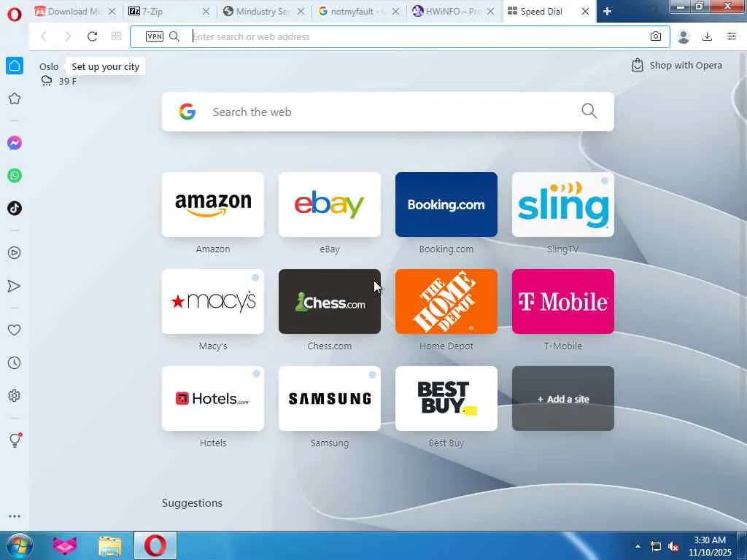This screenshot has height=560, width=747.
Task: Open the Samsung speed dial tile
Action: click(330, 399)
